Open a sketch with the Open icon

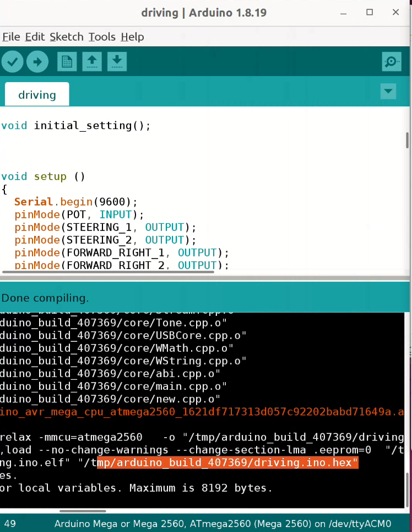92,62
